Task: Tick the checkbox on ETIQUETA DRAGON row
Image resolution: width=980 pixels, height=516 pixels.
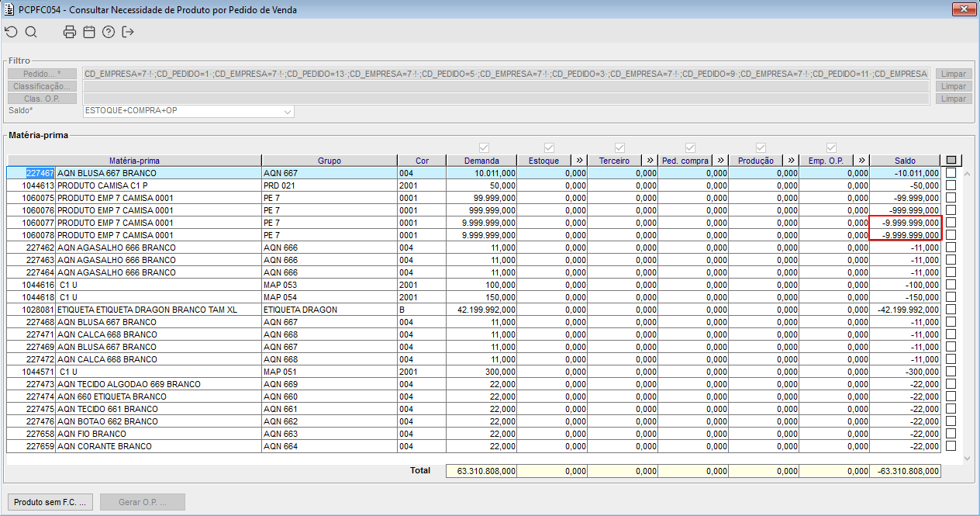Action: (x=951, y=310)
